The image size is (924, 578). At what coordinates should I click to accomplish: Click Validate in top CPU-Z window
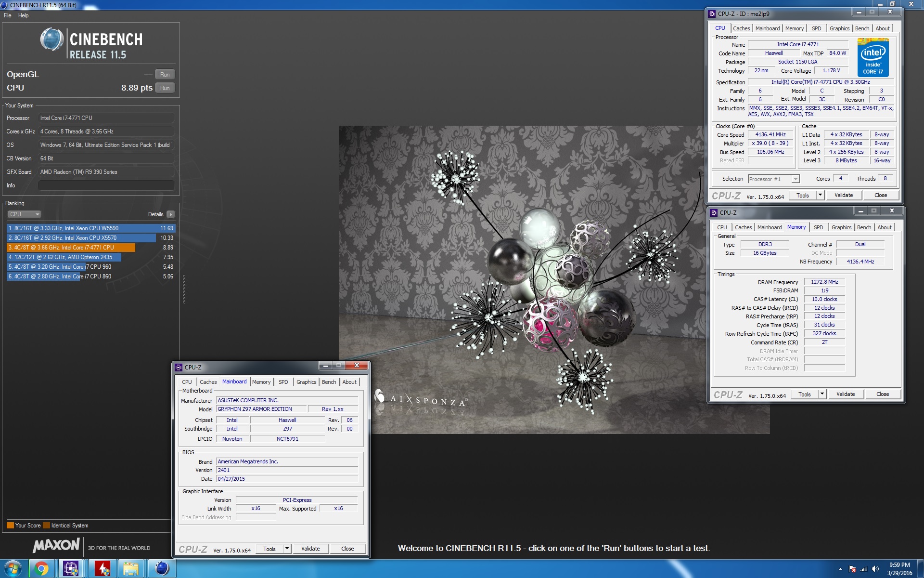pyautogui.click(x=844, y=195)
